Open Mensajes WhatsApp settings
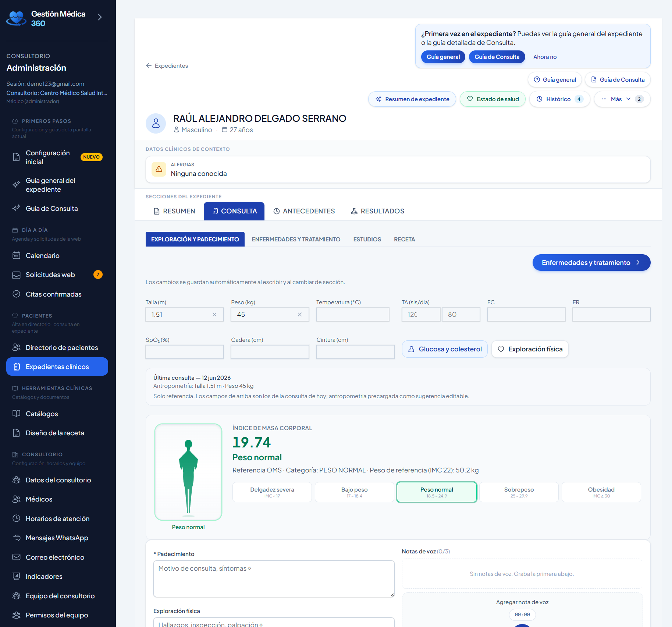This screenshot has width=672, height=627. [57, 538]
